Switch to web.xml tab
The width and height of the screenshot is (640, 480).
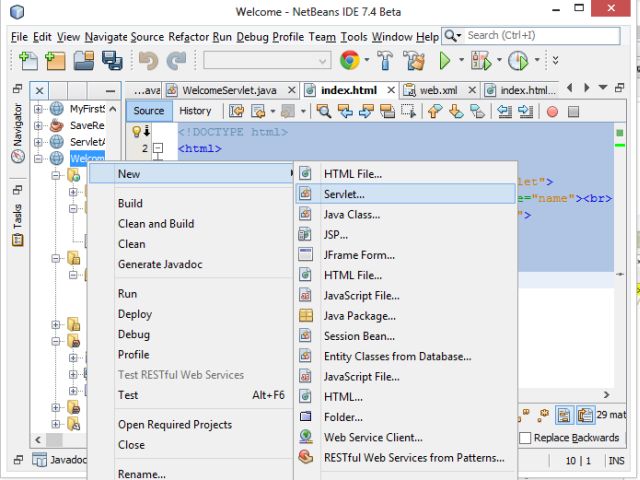[x=438, y=90]
